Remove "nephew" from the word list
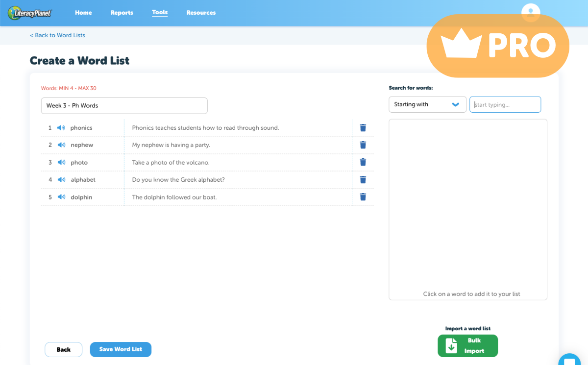 (x=363, y=145)
